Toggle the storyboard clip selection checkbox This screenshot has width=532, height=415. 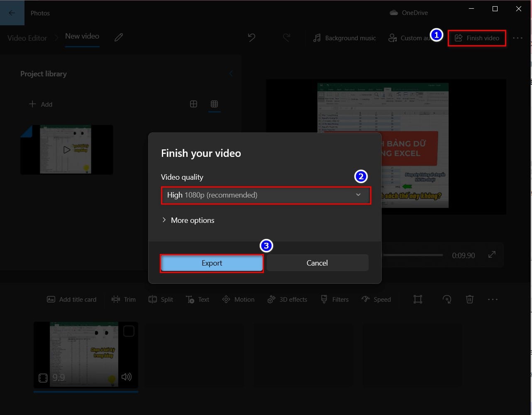(x=129, y=331)
